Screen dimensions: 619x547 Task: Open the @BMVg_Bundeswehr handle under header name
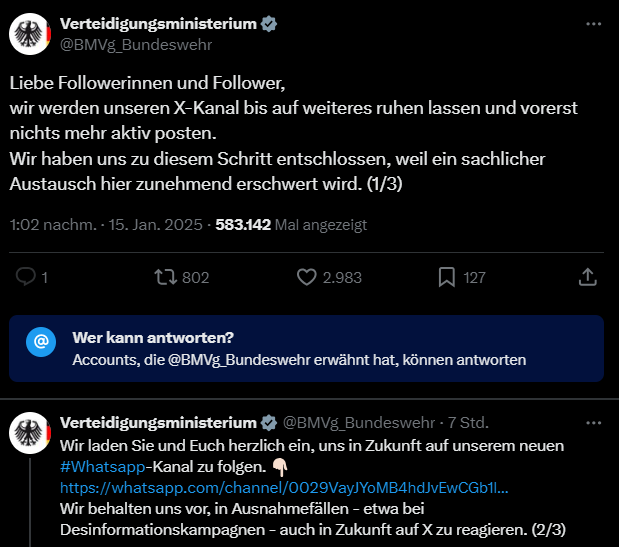(136, 44)
